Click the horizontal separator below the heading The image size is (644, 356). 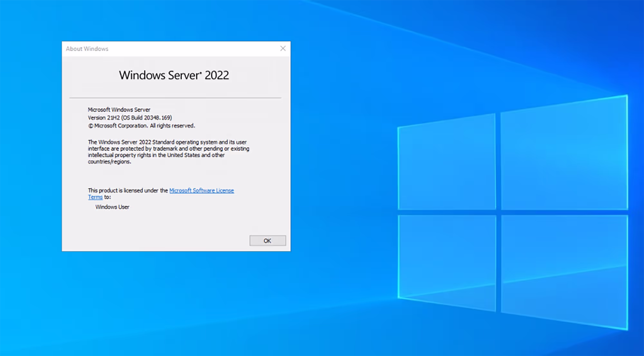pyautogui.click(x=175, y=97)
